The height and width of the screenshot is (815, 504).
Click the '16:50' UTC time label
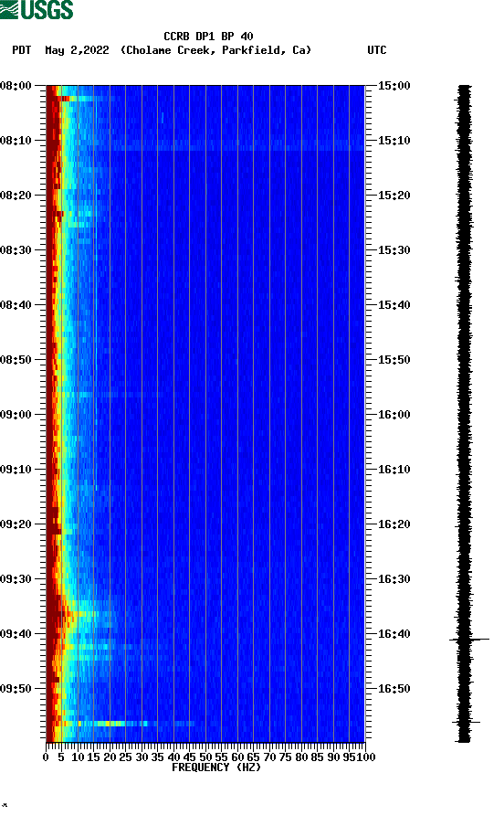pos(394,689)
